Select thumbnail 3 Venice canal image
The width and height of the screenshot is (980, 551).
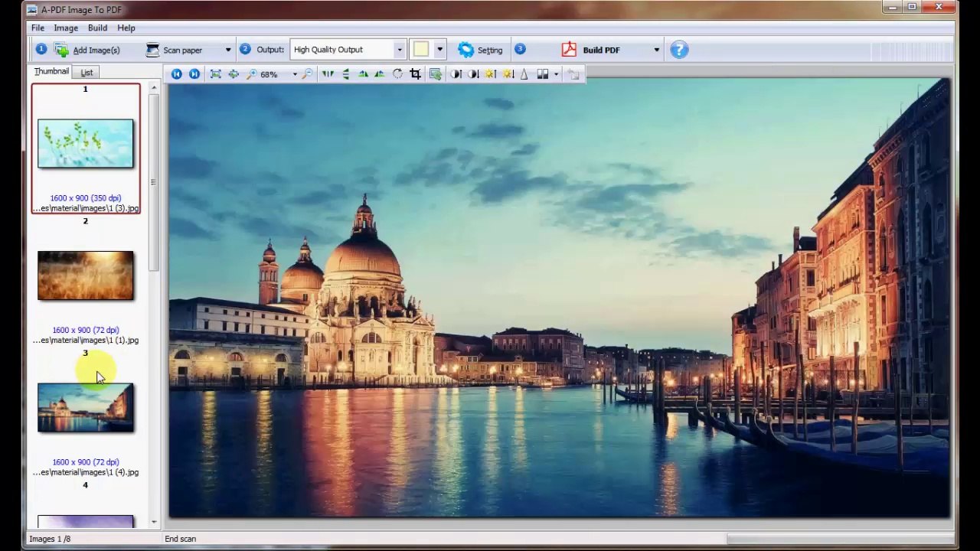85,408
